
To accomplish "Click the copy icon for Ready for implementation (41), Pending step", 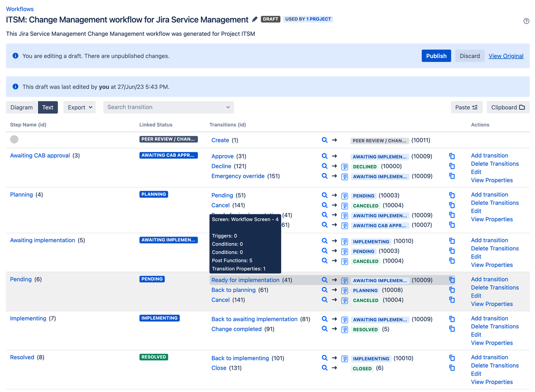I will point(452,280).
